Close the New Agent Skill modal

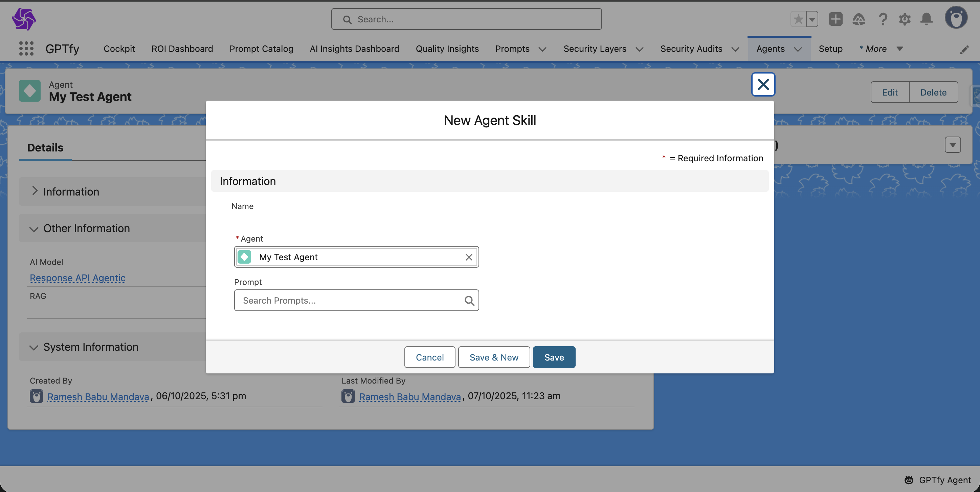pyautogui.click(x=763, y=84)
